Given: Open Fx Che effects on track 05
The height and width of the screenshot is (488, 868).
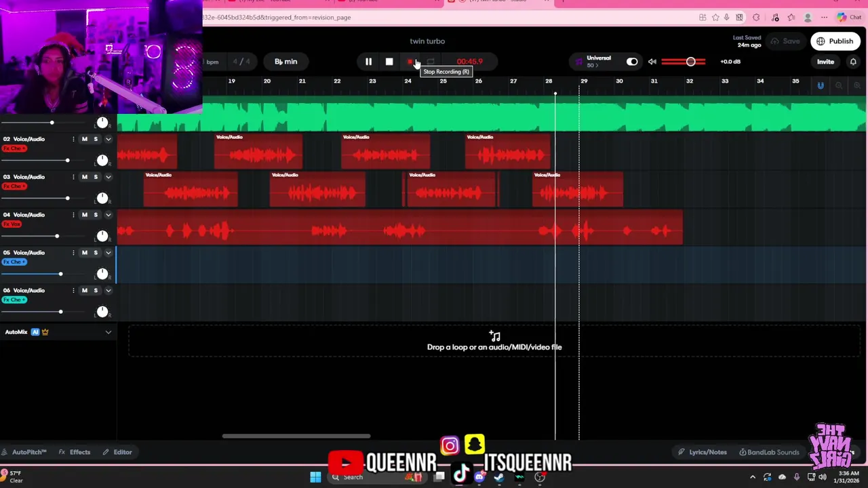Looking at the screenshot, I should [14, 262].
